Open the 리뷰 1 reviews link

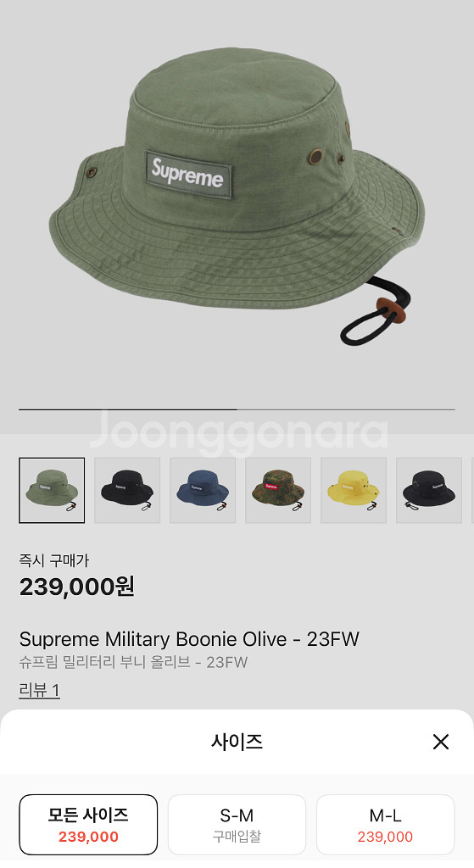coord(39,690)
